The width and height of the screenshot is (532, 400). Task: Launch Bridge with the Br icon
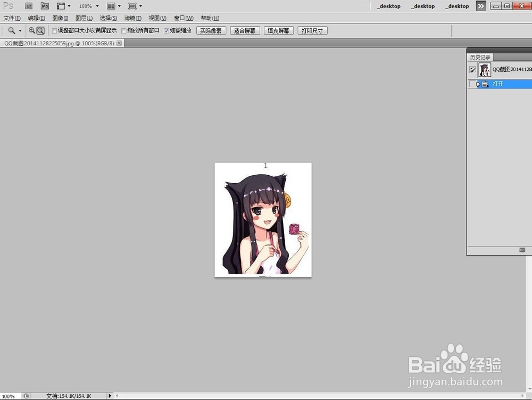point(29,6)
